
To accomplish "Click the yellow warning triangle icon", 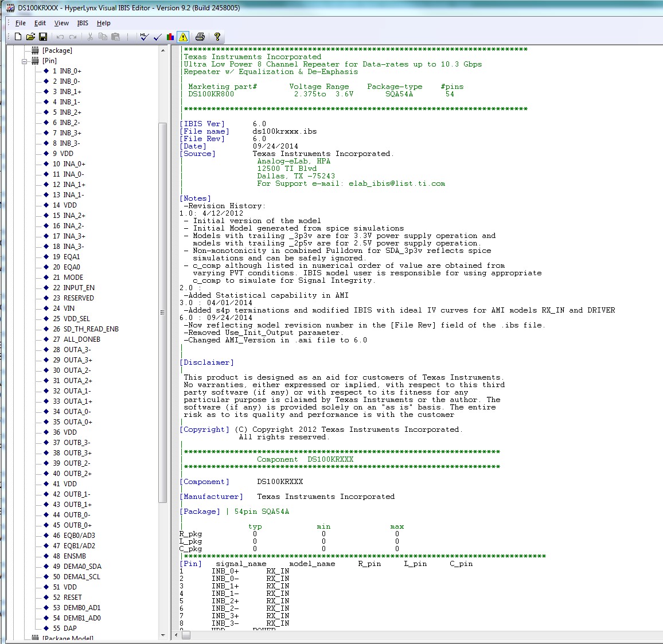I will tap(183, 37).
